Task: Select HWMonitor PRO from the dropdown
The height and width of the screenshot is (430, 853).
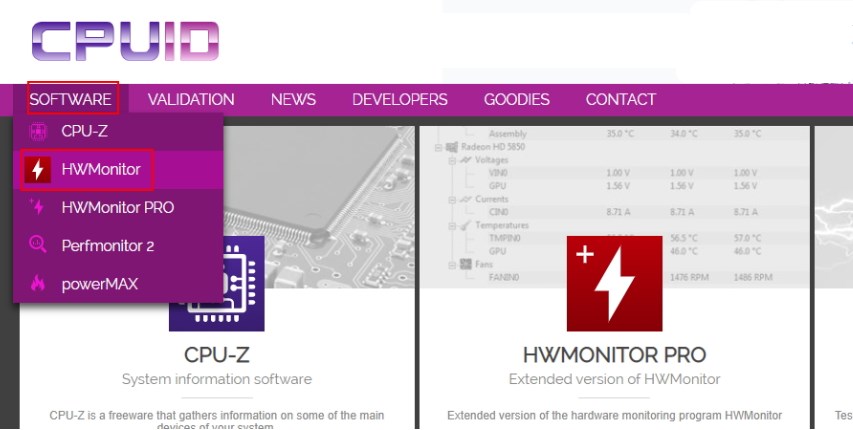Action: click(118, 207)
